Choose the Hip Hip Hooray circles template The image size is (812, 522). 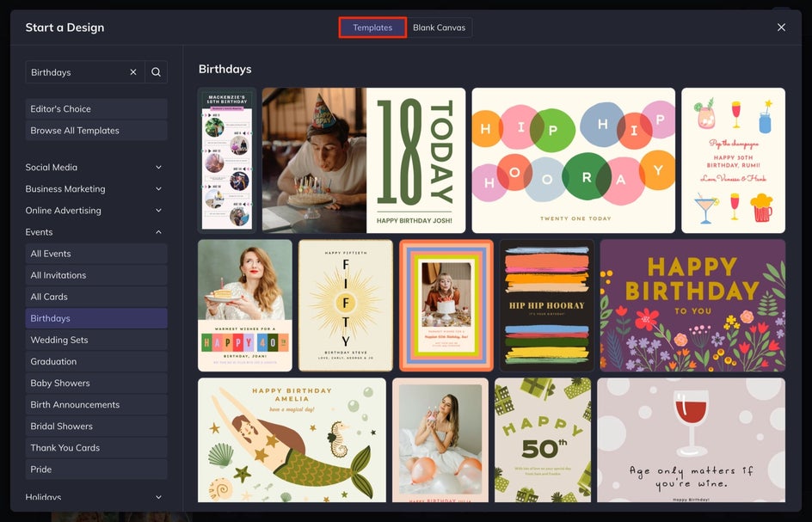pyautogui.click(x=572, y=160)
